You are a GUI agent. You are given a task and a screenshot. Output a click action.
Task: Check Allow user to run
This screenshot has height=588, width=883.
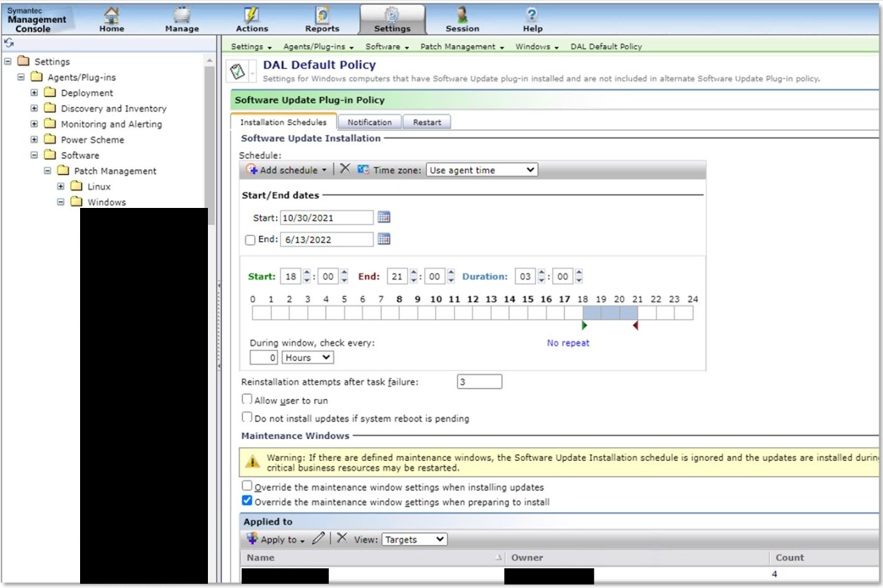click(x=247, y=399)
